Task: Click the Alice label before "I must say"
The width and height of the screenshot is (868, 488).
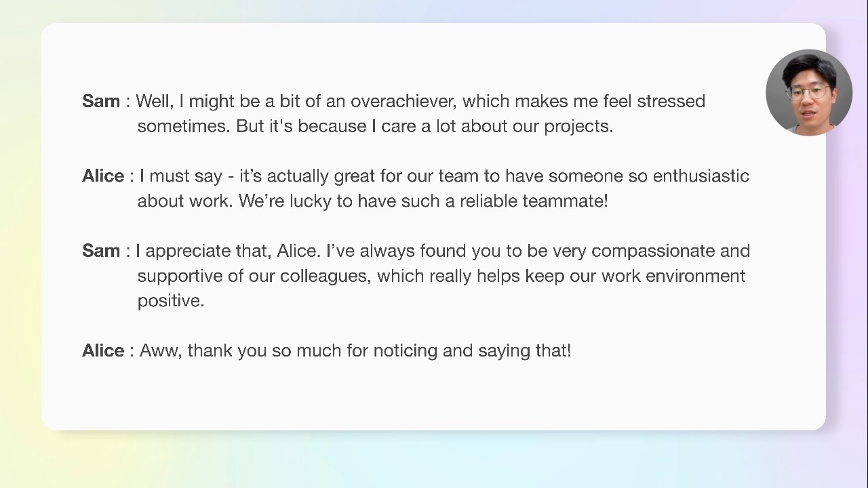Action: coord(103,176)
